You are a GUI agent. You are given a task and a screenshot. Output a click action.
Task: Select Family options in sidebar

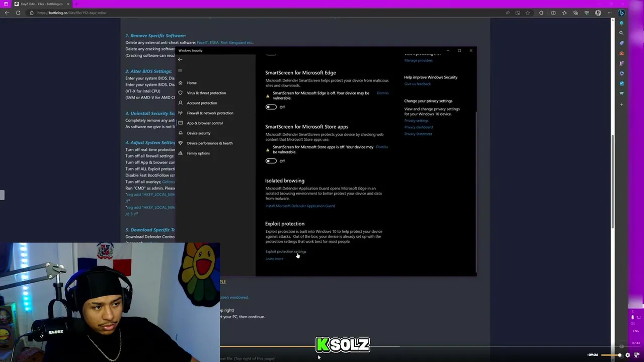point(198,153)
